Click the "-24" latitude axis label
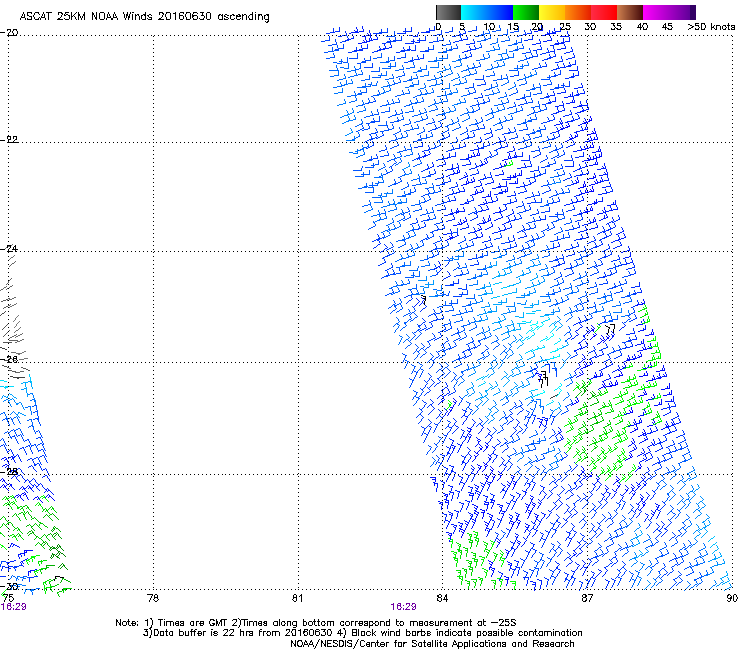740x650 pixels. 9,249
